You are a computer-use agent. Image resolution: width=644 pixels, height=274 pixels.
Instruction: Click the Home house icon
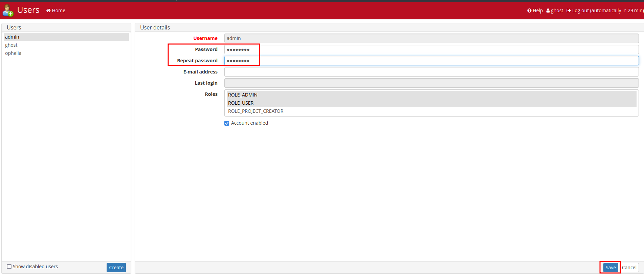click(x=48, y=10)
